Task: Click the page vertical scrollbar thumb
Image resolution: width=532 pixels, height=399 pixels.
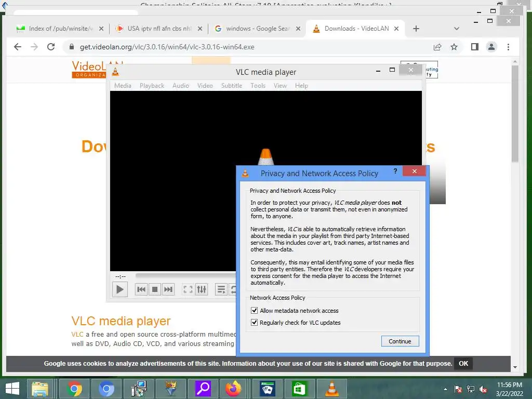Action: coord(515,114)
